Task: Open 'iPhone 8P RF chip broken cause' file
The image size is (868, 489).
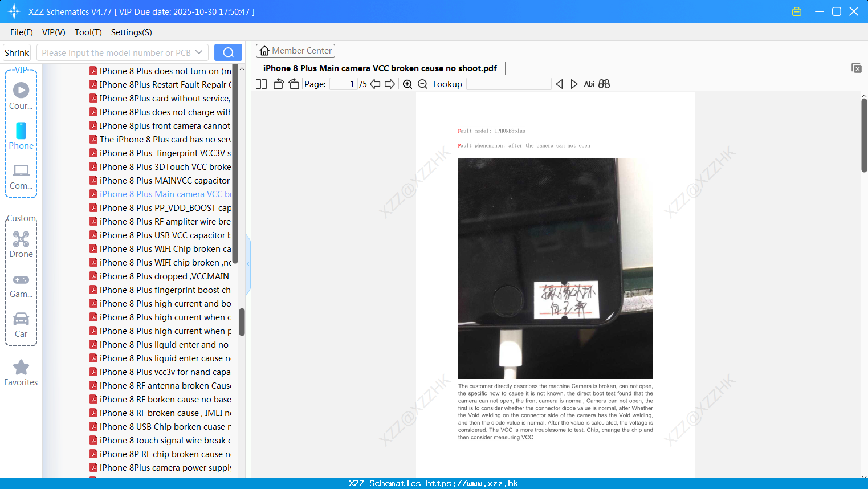Action: (x=161, y=454)
